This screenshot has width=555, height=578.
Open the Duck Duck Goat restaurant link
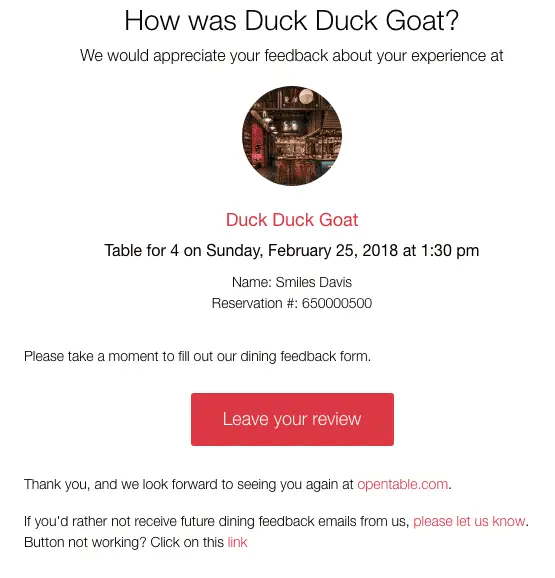click(x=292, y=220)
